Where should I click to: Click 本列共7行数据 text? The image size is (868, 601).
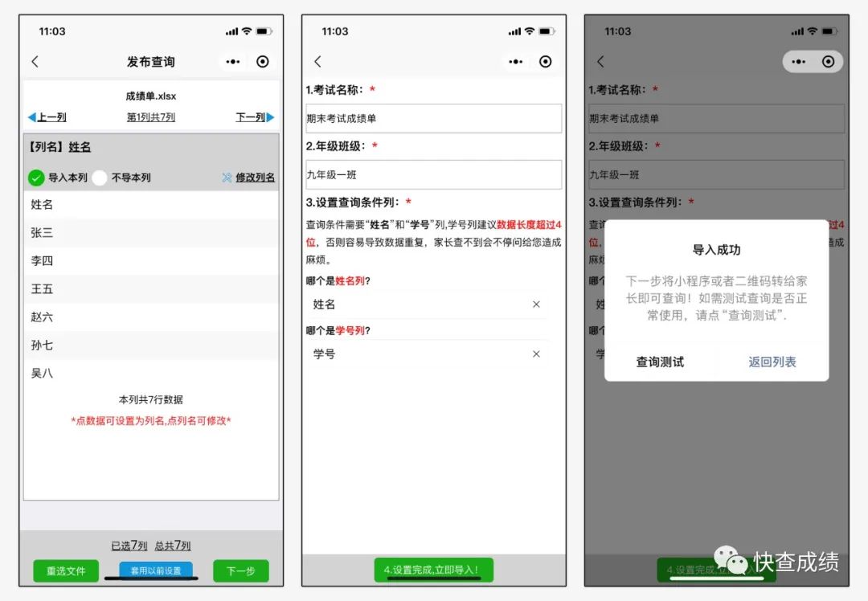(x=150, y=399)
